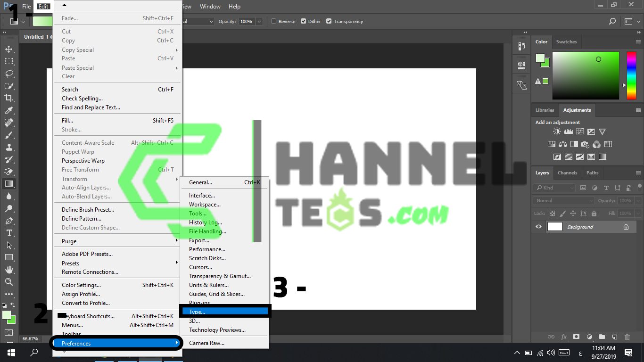644x362 pixels.
Task: Open the Window menu
Action: tap(210, 7)
